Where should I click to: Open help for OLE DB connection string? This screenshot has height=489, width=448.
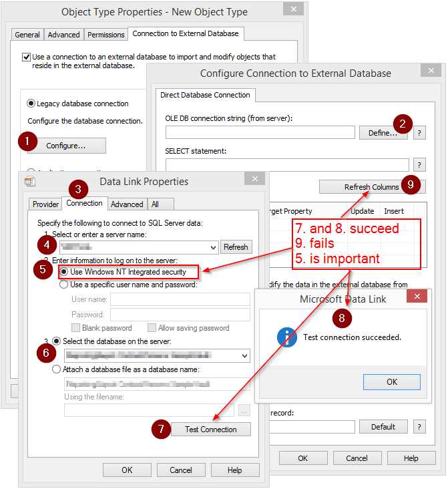[x=419, y=133]
